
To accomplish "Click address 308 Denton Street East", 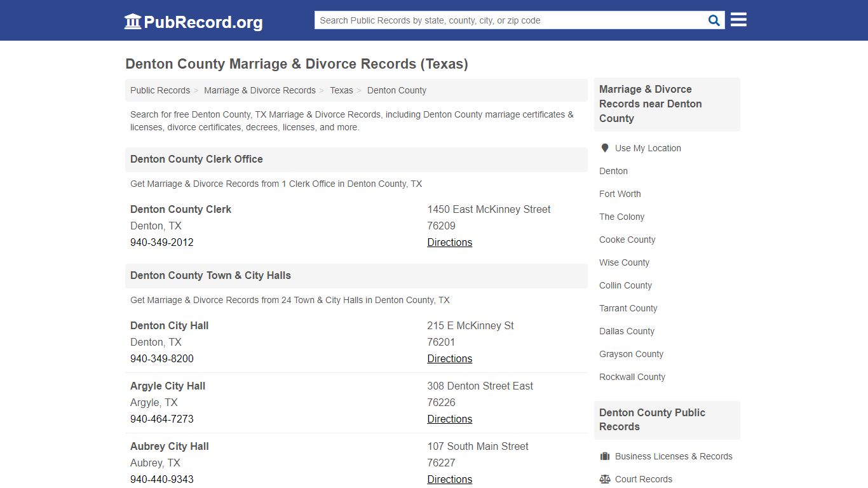I will pyautogui.click(x=480, y=386).
